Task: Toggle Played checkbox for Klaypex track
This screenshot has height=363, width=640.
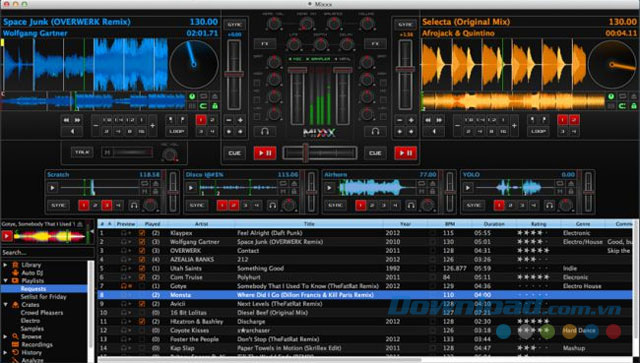Action: [142, 233]
